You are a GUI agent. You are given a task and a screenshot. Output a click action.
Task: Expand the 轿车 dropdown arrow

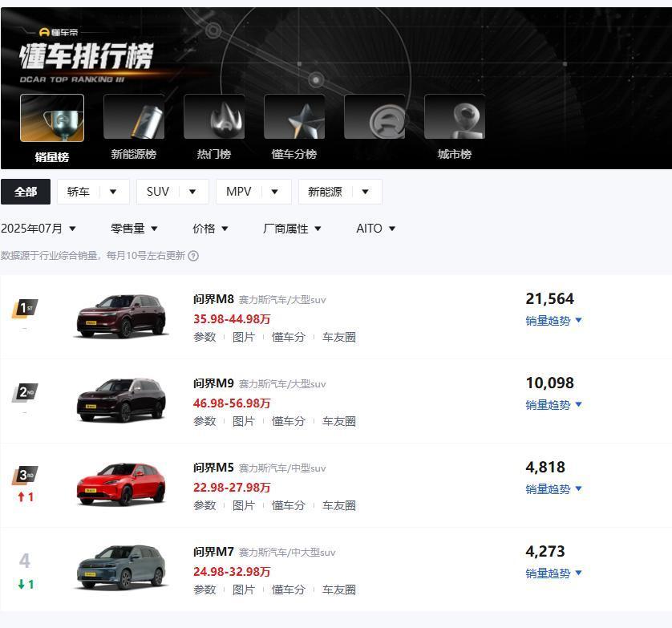(x=113, y=192)
